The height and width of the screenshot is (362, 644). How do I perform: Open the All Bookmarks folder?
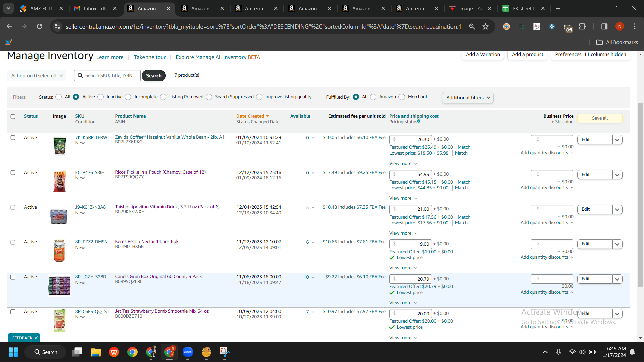617,42
